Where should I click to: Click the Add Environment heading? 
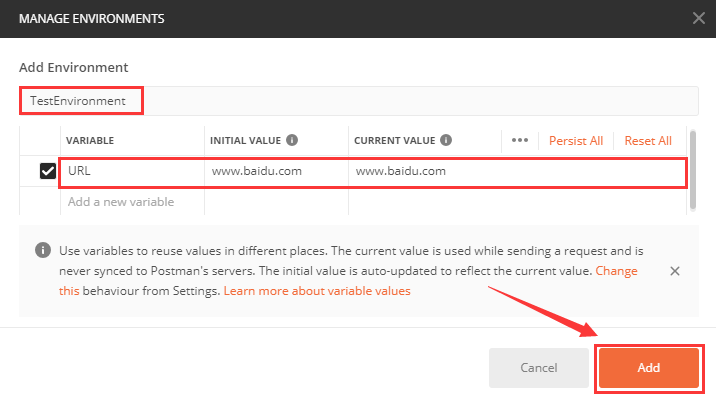(x=74, y=68)
